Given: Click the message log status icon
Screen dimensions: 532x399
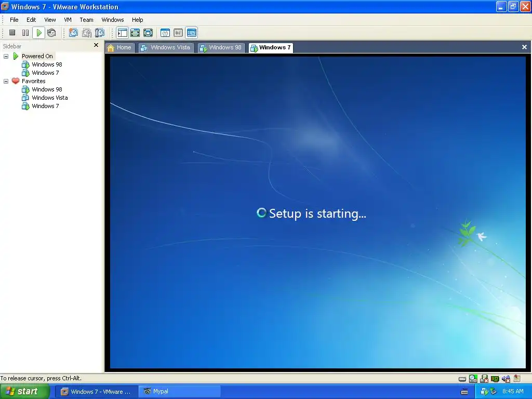Looking at the screenshot, I should click(x=517, y=378).
